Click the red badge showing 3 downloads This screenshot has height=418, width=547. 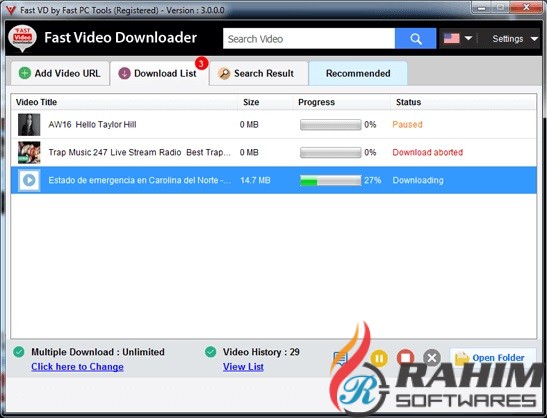[x=201, y=64]
